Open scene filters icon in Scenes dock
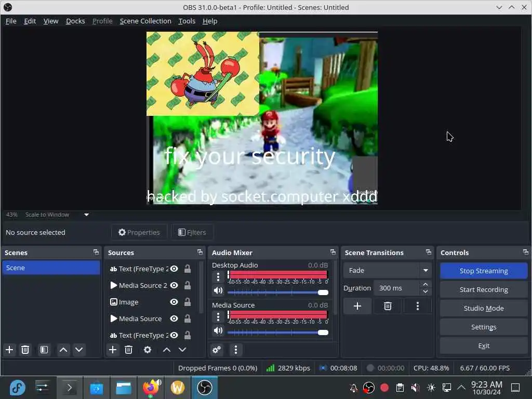 click(x=44, y=350)
